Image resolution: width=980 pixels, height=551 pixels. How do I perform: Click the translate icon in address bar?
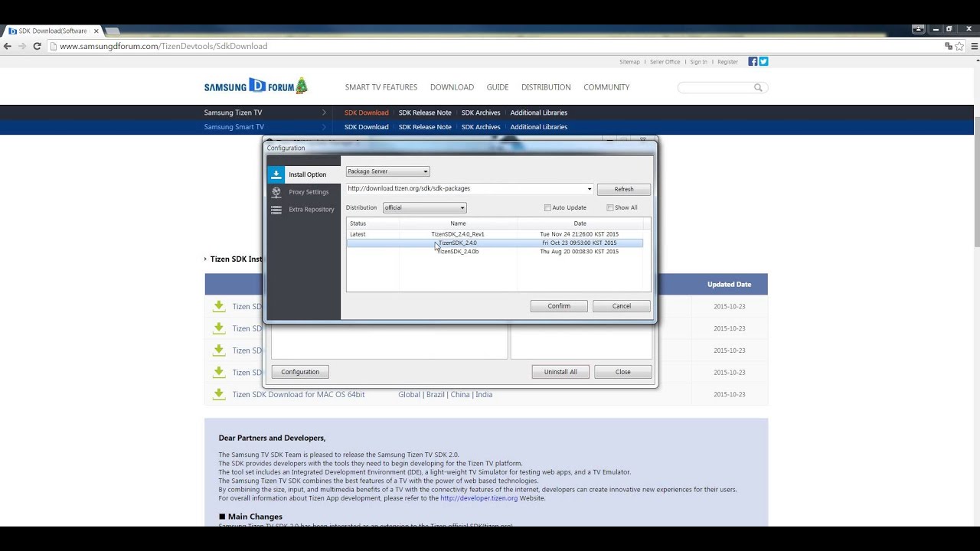click(949, 46)
